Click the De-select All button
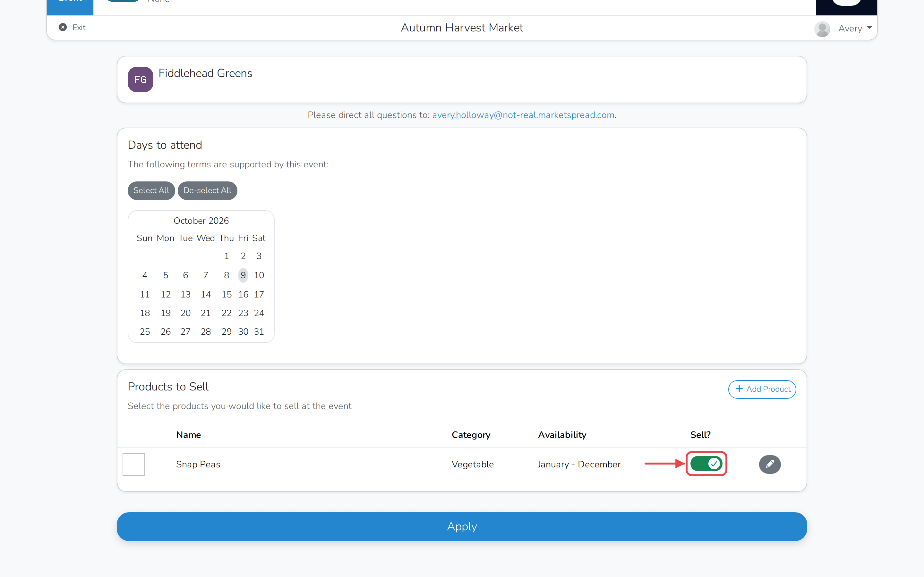Viewport: 924px width, 577px height. point(207,190)
